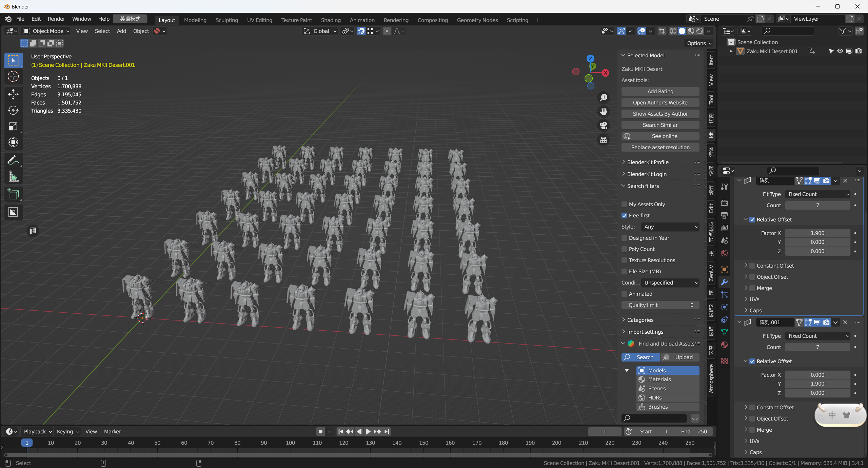The height and width of the screenshot is (468, 868).
Task: Switch to the Shading workspace tab
Action: (331, 20)
